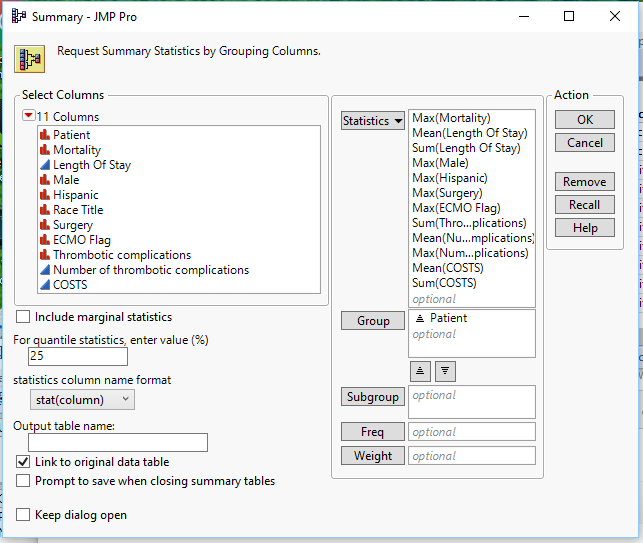Click the Weight button
The image size is (643, 543).
pyautogui.click(x=373, y=456)
